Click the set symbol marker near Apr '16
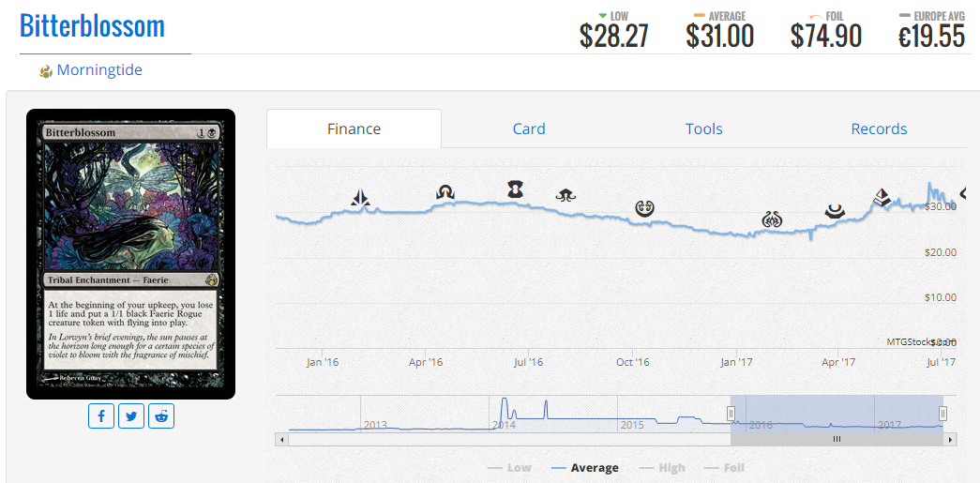Image resolution: width=980 pixels, height=483 pixels. (x=445, y=192)
